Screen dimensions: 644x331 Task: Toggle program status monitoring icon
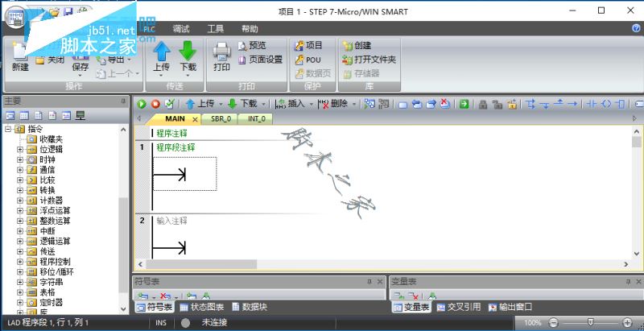pyautogui.click(x=369, y=104)
